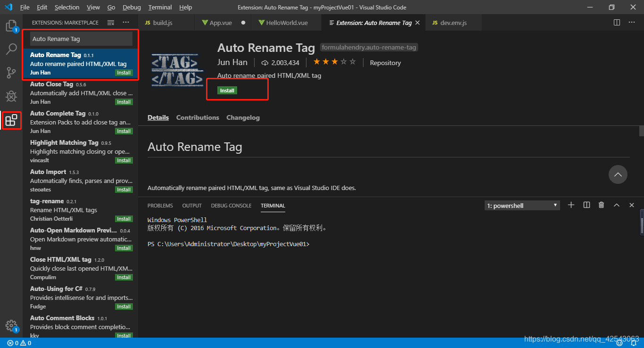Viewport: 644px width, 348px height.
Task: Open the Explorer view icon
Action: 11,27
